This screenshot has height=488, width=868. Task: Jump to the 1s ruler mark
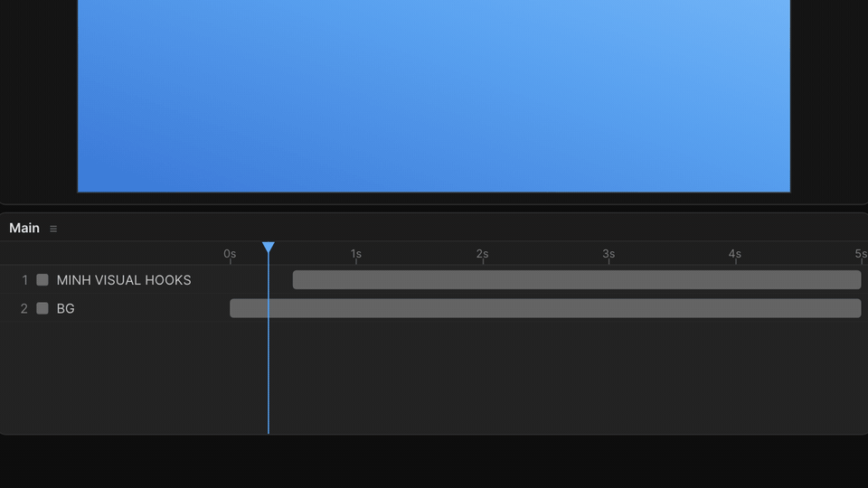coord(356,254)
